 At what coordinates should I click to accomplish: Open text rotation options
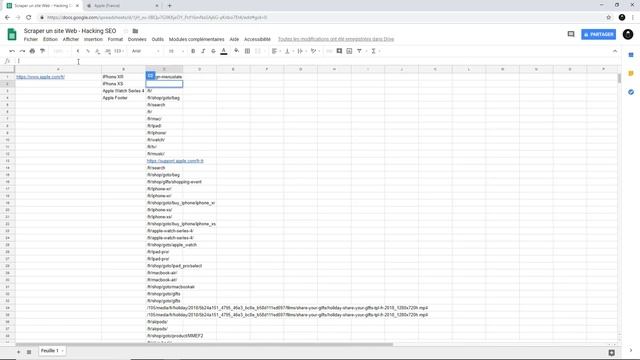pyautogui.click(x=314, y=51)
